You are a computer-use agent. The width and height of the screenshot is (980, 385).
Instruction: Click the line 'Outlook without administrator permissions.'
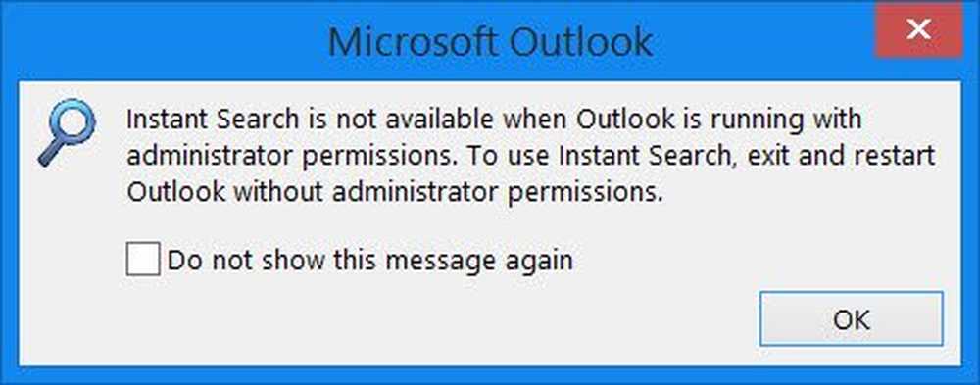click(x=394, y=192)
